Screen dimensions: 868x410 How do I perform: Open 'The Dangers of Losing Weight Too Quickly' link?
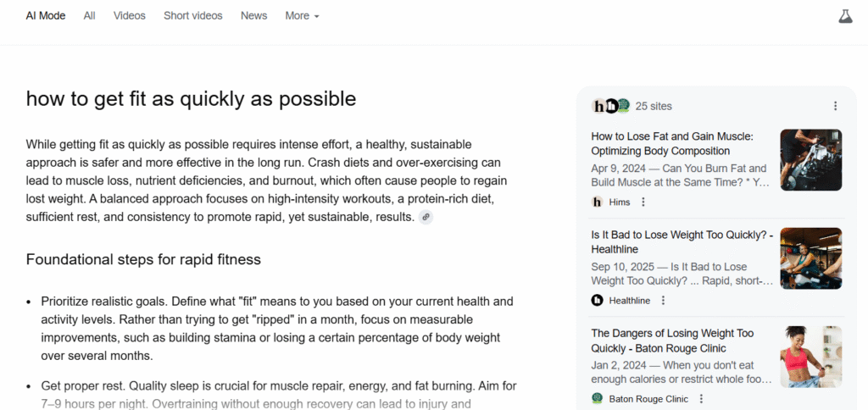click(x=672, y=341)
